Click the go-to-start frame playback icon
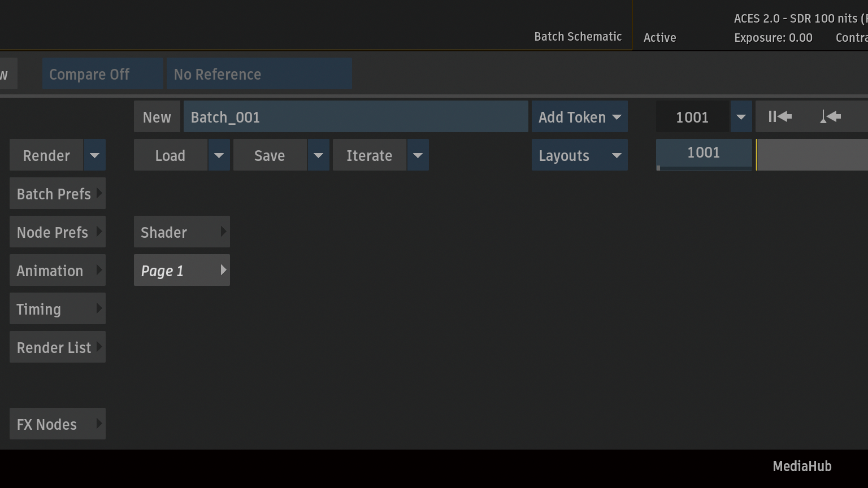Viewport: 868px width, 488px height. tap(780, 117)
